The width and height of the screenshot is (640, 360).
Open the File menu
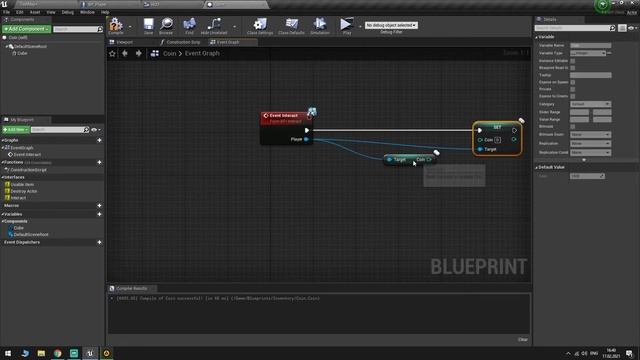pyautogui.click(x=7, y=12)
